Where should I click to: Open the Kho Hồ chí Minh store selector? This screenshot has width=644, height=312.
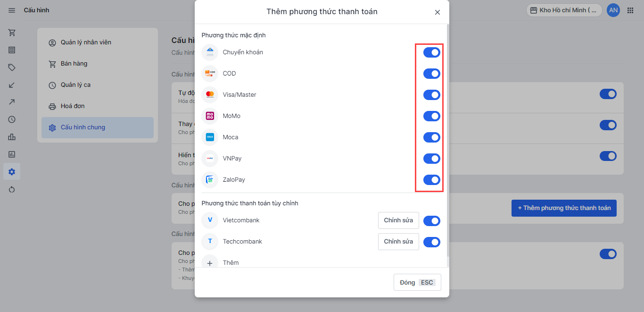(x=564, y=10)
